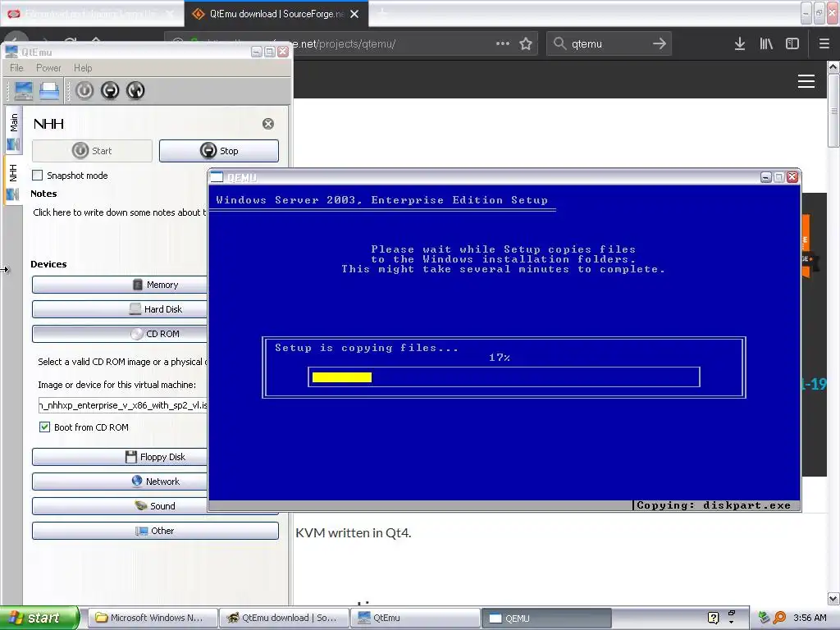
Task: Close the NHH machine tab with round X
Action: 268,124
